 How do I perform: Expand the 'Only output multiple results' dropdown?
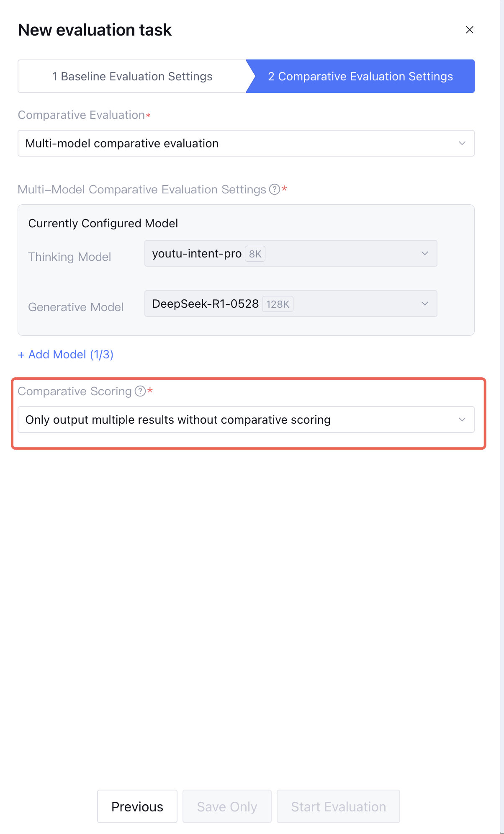click(x=246, y=420)
